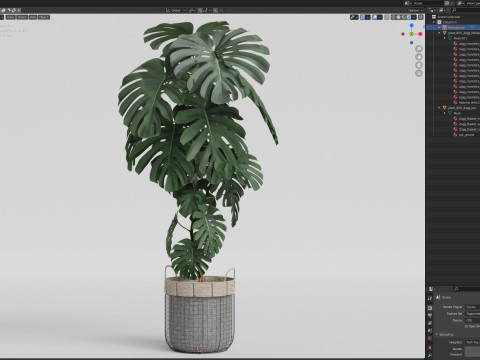Toggle the Open Shading Language checkbox

point(467,326)
